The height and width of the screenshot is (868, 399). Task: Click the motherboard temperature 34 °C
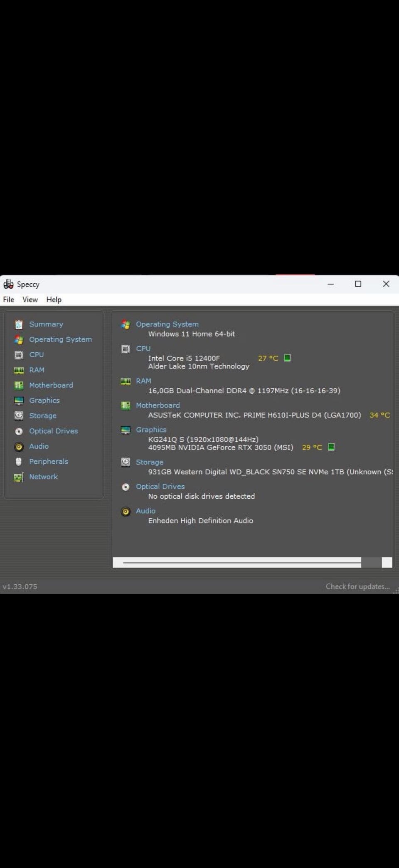tap(379, 415)
